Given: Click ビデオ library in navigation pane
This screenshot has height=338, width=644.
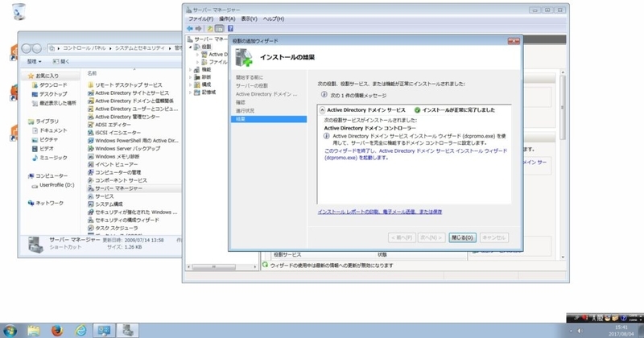Looking at the screenshot, I should pos(43,149).
